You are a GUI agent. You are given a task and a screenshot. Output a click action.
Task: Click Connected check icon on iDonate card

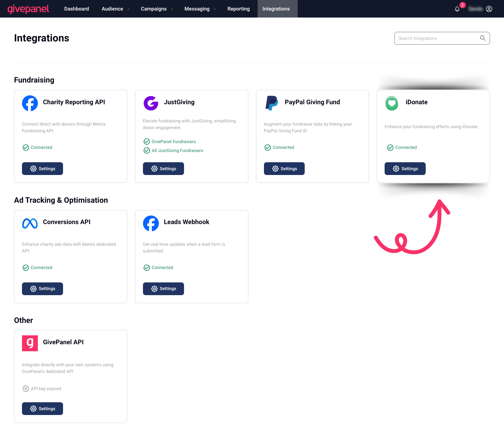(390, 148)
